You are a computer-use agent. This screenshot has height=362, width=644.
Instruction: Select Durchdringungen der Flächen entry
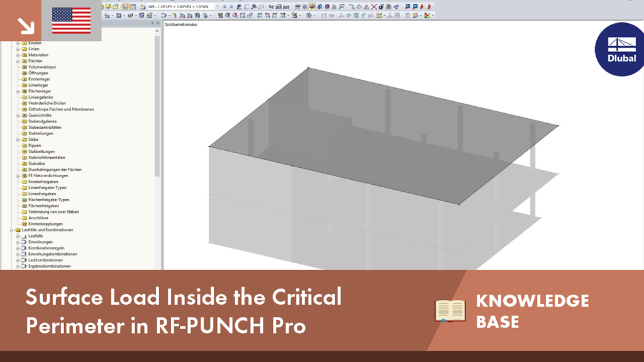pos(55,170)
